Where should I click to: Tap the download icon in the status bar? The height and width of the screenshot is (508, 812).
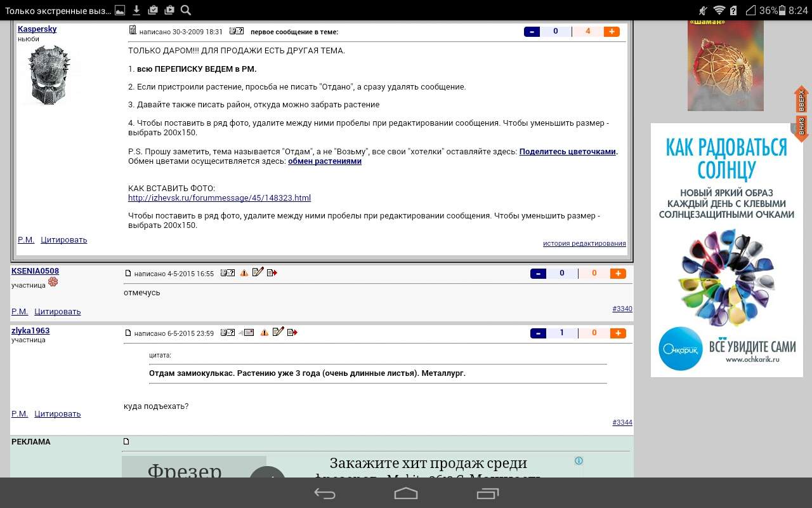136,10
